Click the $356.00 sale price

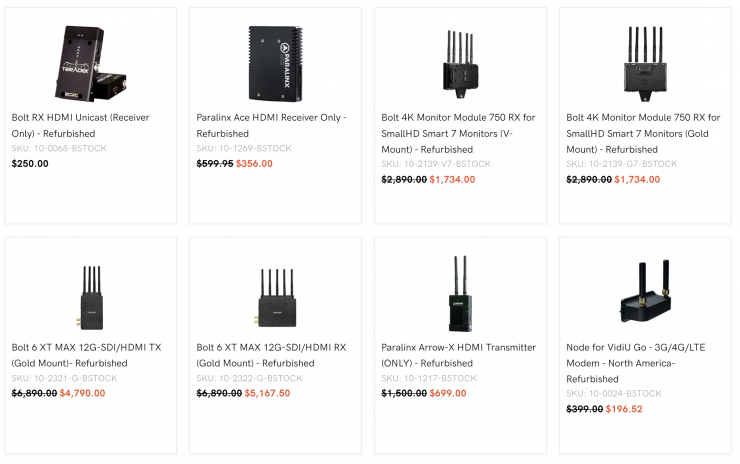coord(254,164)
